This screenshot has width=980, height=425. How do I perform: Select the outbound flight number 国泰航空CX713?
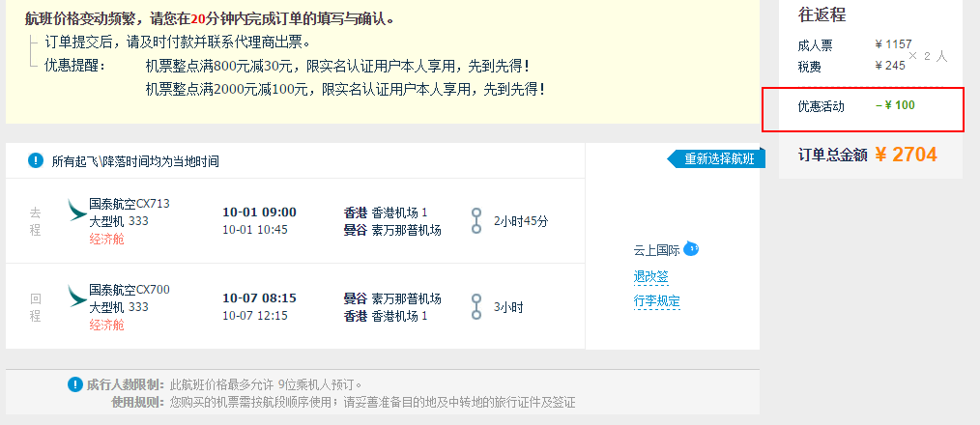click(130, 204)
